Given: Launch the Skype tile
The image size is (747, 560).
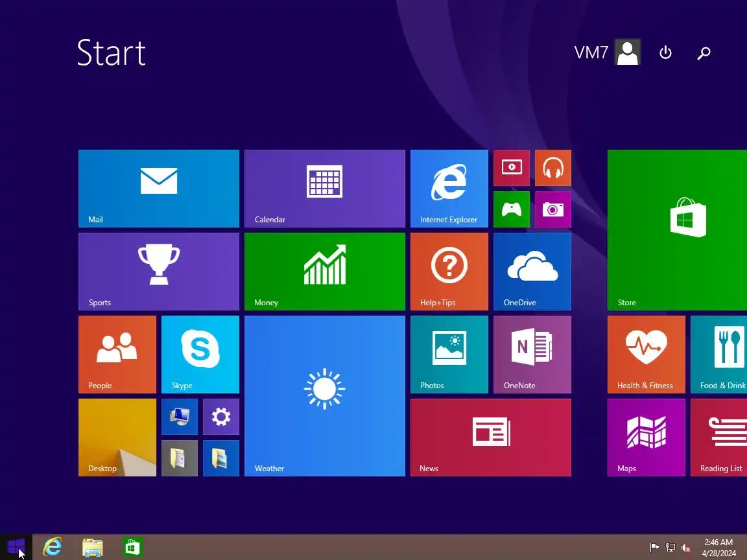Looking at the screenshot, I should 200,355.
